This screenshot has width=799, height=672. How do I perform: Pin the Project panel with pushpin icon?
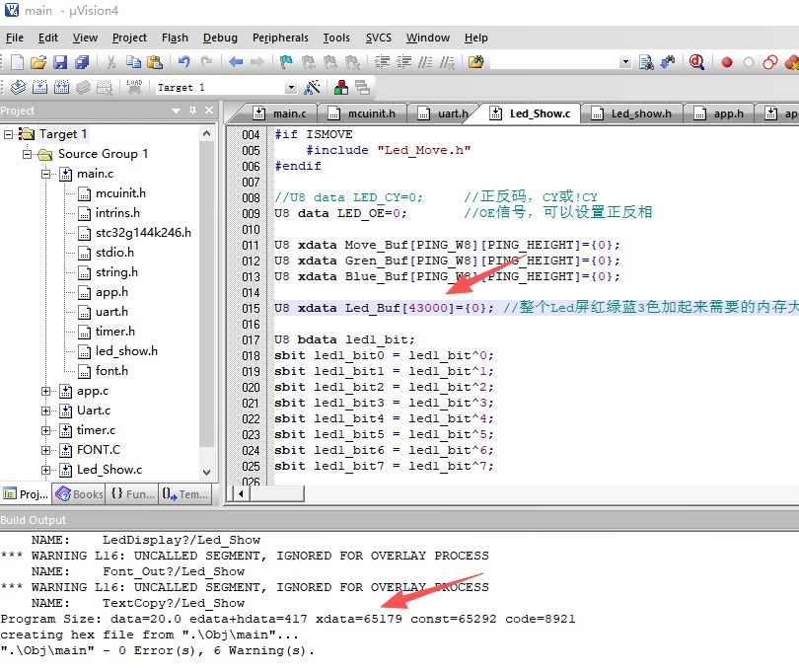[191, 111]
